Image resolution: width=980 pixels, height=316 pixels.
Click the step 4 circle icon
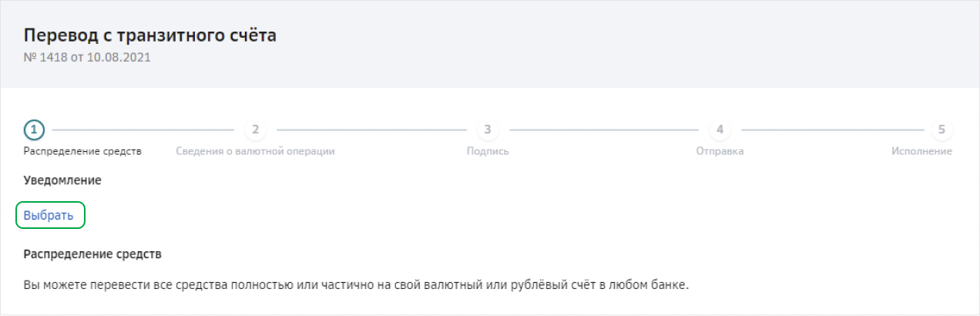pos(720,129)
